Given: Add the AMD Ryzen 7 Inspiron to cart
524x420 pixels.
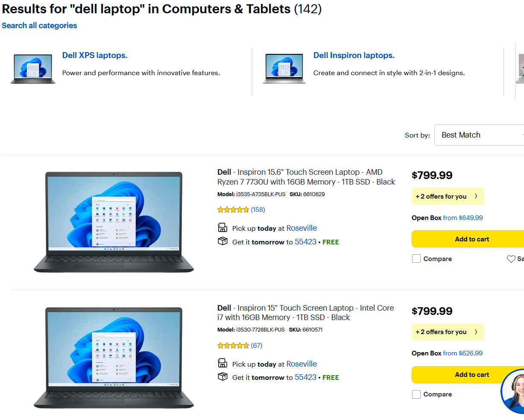Looking at the screenshot, I should pyautogui.click(x=471, y=239).
